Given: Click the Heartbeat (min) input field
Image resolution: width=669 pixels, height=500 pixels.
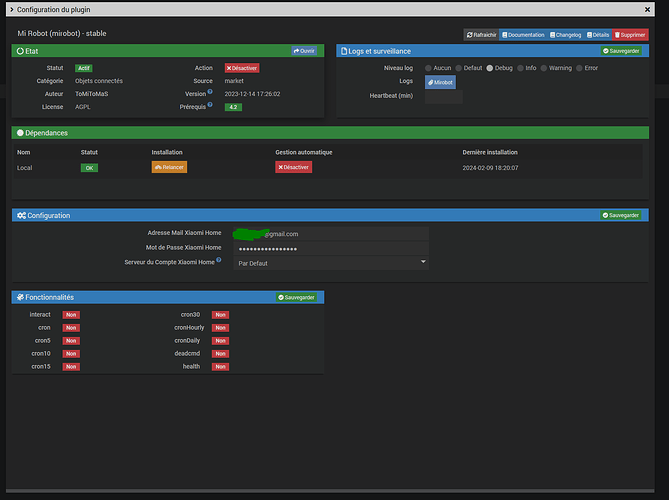Looking at the screenshot, I should 443,96.
